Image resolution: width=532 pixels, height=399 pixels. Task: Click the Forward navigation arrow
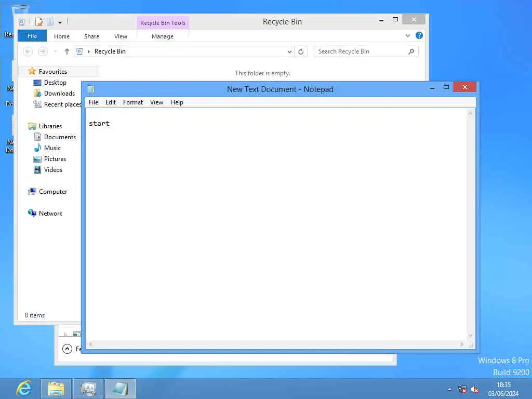43,51
